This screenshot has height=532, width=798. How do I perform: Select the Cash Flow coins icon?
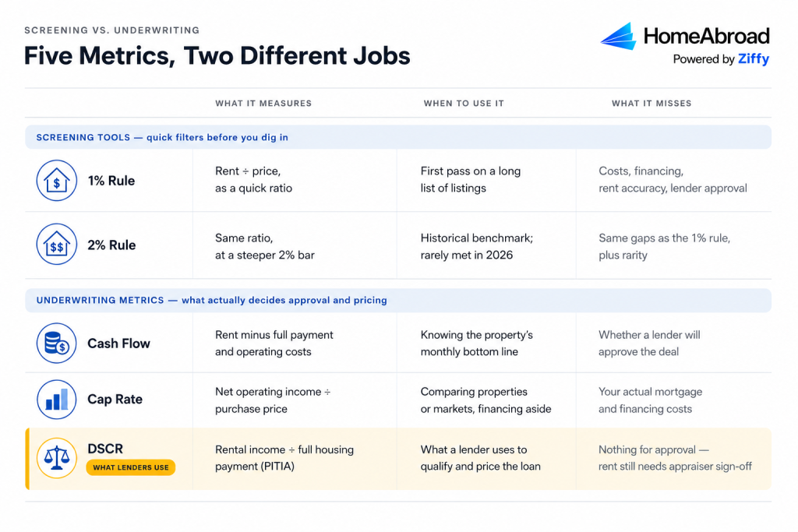tap(56, 343)
